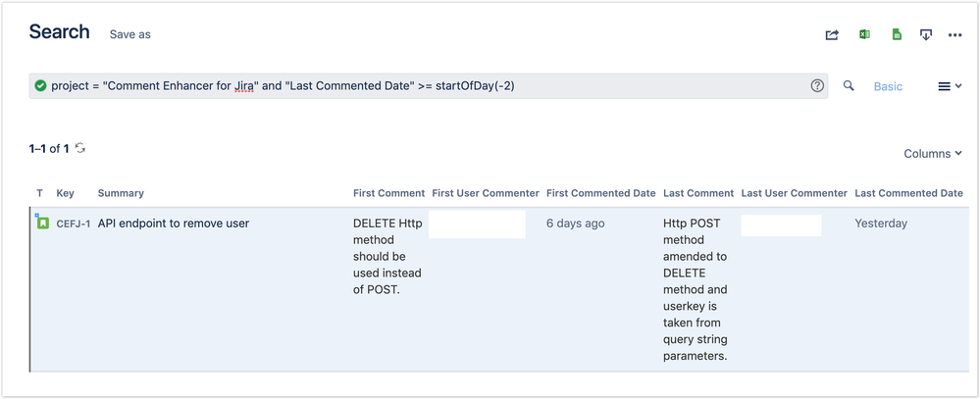The image size is (980, 399).
Task: Refresh the search results
Action: (x=80, y=148)
